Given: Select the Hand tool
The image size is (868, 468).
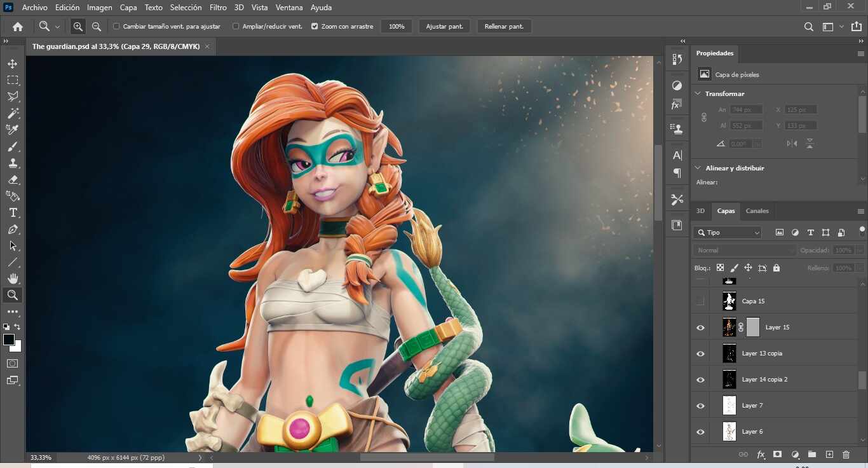Looking at the screenshot, I should [13, 279].
